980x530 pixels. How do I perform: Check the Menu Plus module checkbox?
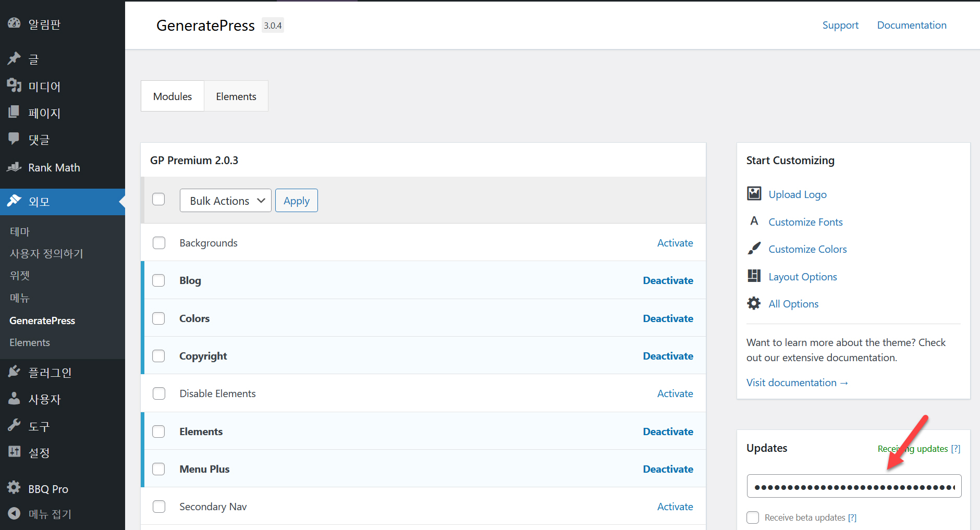(x=158, y=469)
